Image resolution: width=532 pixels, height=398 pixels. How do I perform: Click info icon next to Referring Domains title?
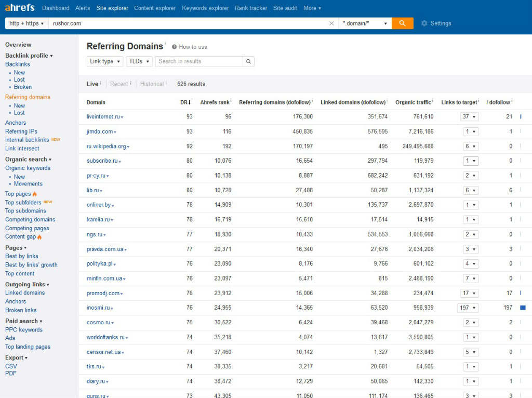click(x=166, y=44)
